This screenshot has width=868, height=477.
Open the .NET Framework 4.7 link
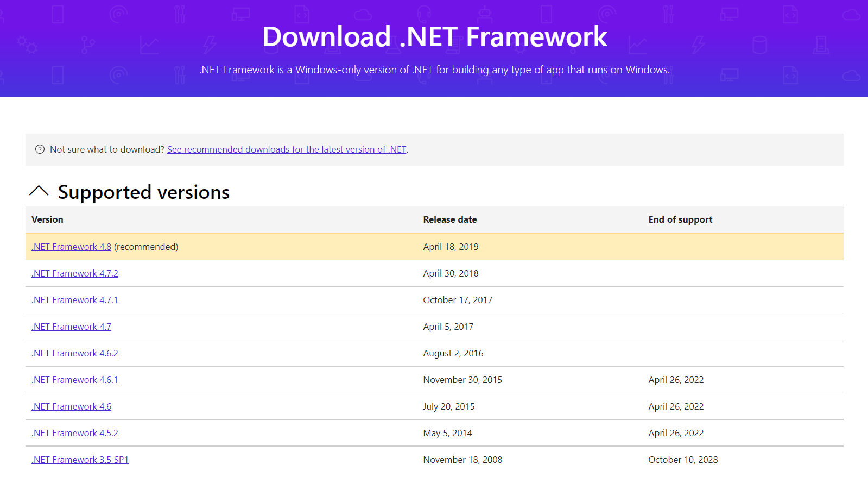pyautogui.click(x=71, y=327)
